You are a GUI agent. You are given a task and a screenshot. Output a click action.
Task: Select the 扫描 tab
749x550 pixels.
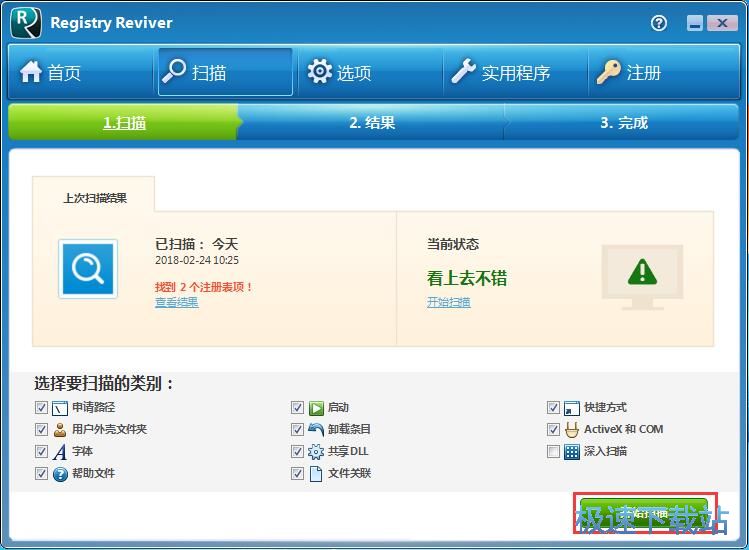click(225, 72)
